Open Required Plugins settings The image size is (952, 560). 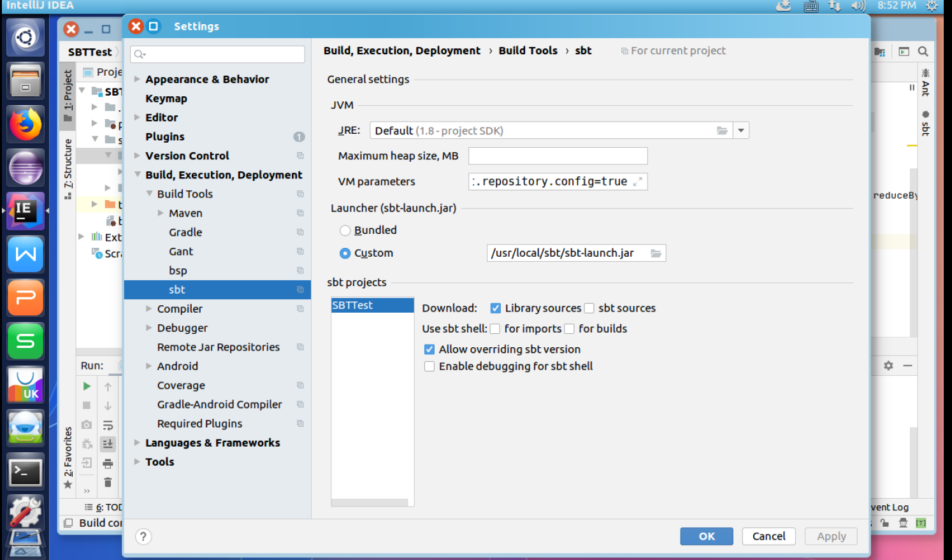[199, 424]
